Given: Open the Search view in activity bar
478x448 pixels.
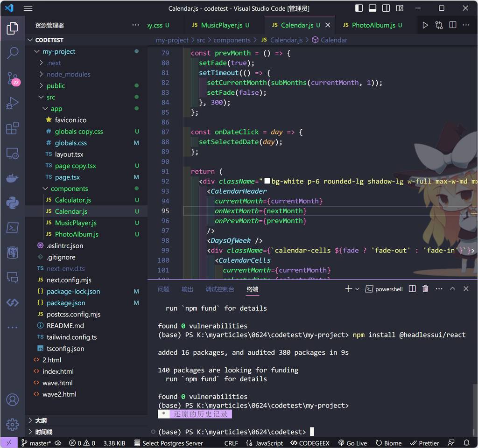Looking at the screenshot, I should point(13,53).
